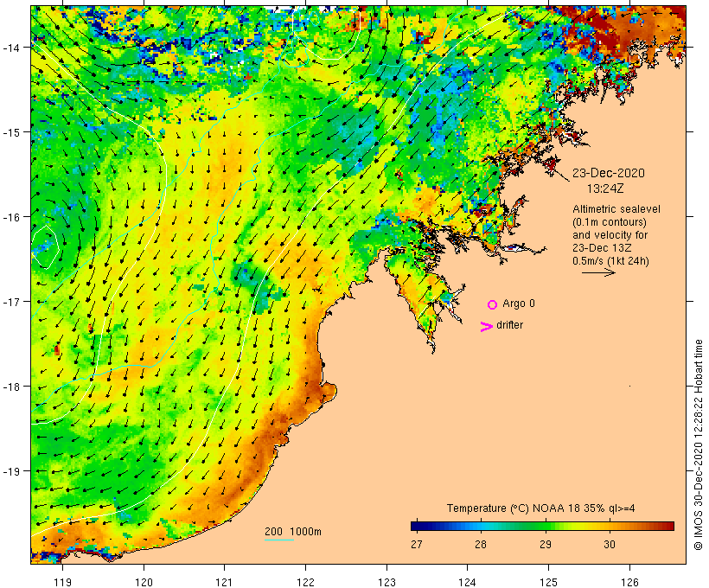Click the '-16' latitude axis label

coord(11,217)
